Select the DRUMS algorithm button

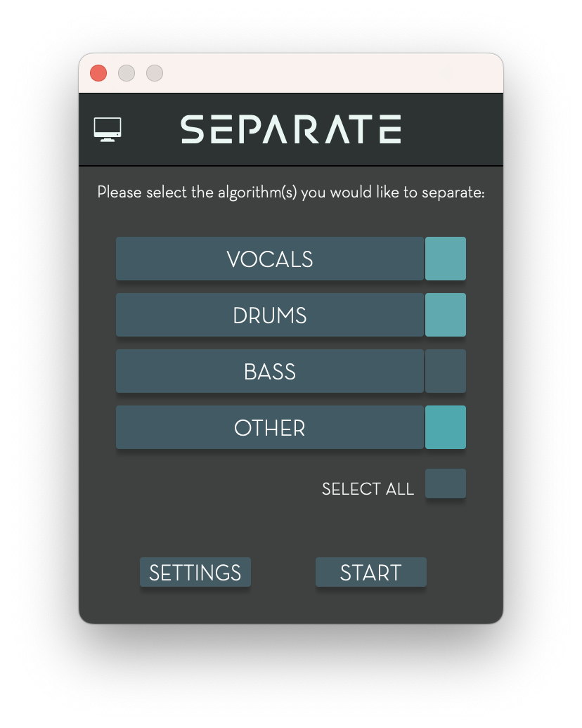click(x=270, y=315)
